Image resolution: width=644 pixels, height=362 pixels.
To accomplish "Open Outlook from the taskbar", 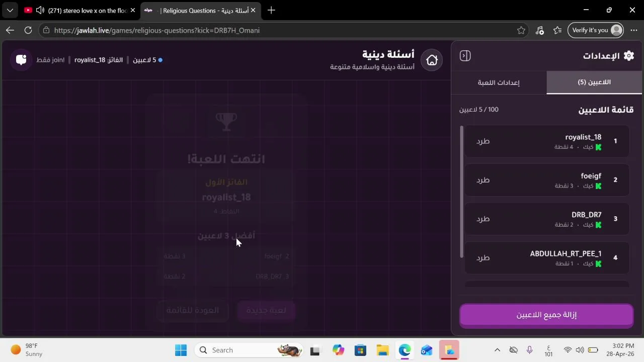I will (427, 350).
